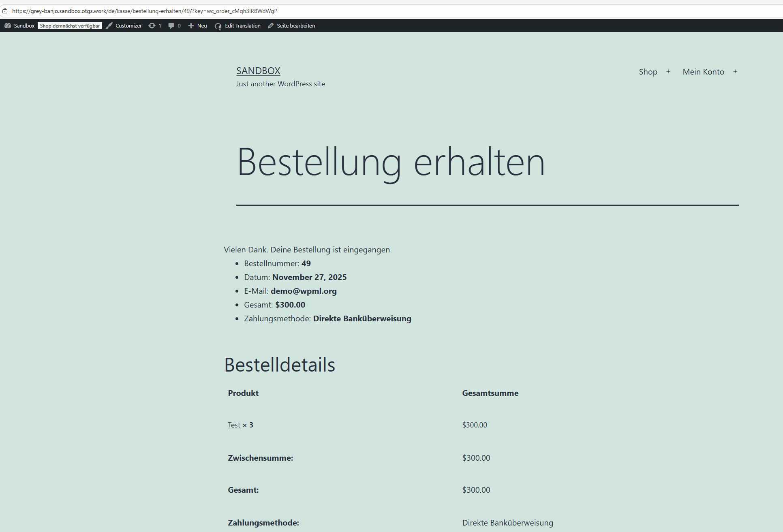The image size is (783, 532).
Task: Open Customizer via paintbrush icon
Action: [x=109, y=26]
